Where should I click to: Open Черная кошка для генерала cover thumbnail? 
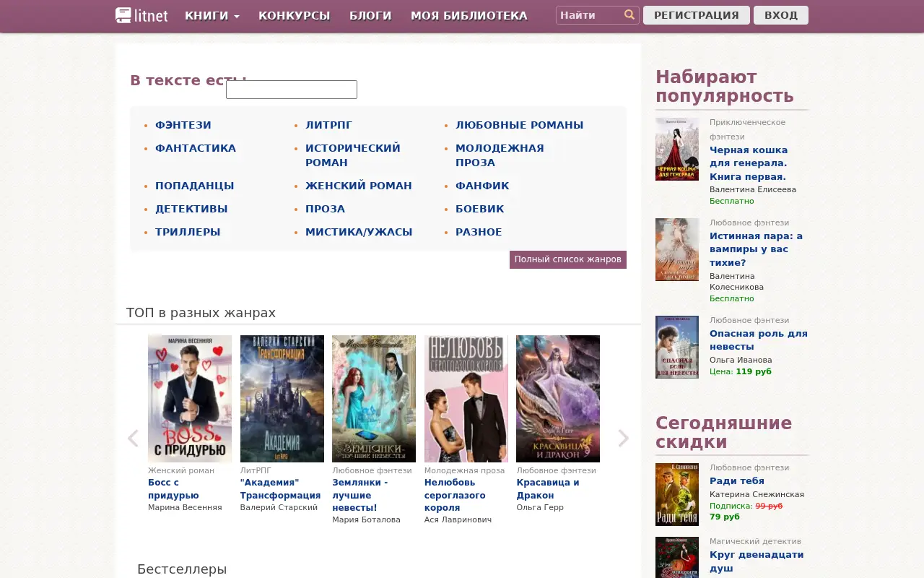tap(677, 149)
